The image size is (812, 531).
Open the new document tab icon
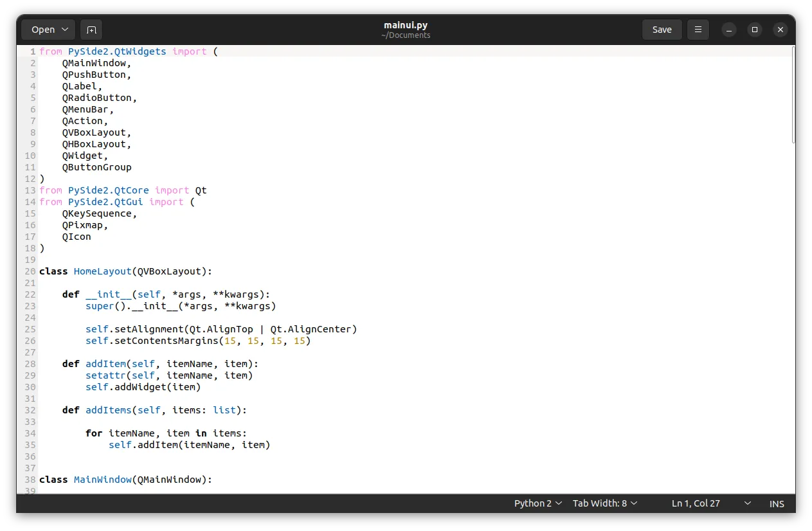(91, 30)
